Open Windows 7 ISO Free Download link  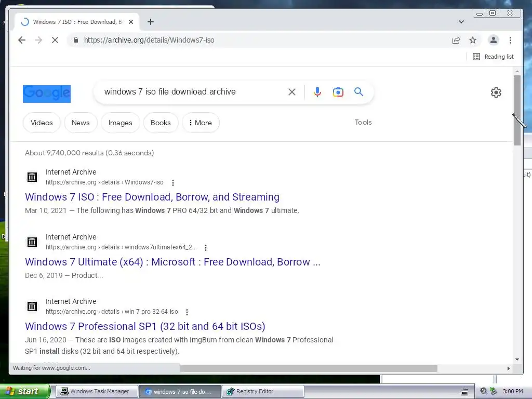(x=152, y=197)
